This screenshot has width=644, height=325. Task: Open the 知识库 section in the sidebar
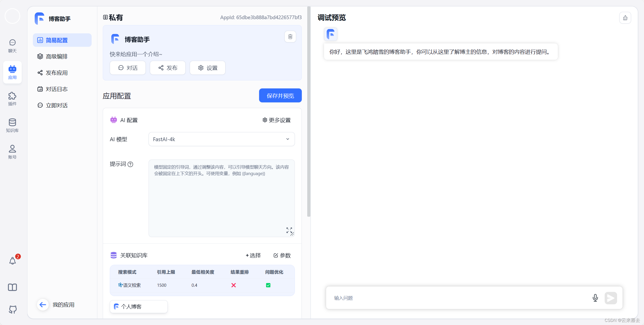(x=12, y=125)
